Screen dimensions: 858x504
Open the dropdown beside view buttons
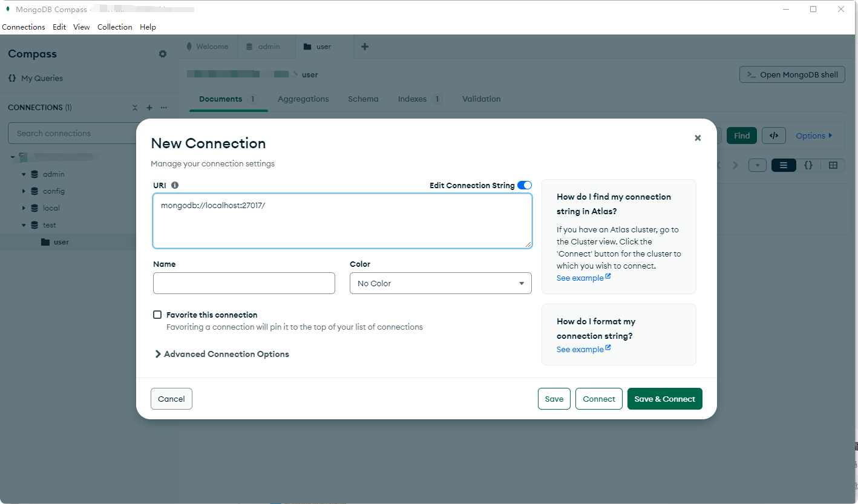click(x=758, y=165)
